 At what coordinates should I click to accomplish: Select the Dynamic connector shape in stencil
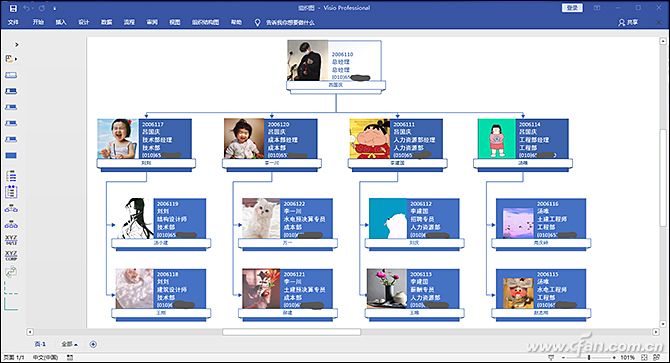pyautogui.click(x=11, y=272)
